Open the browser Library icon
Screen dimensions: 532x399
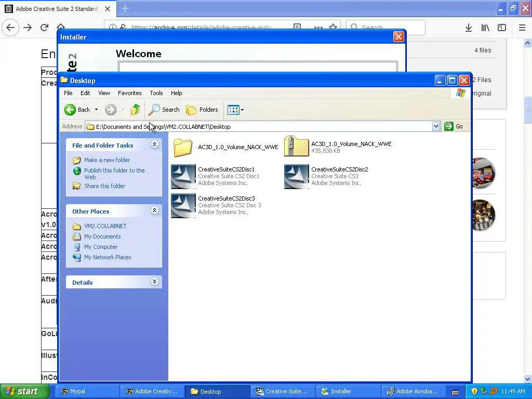coord(485,28)
